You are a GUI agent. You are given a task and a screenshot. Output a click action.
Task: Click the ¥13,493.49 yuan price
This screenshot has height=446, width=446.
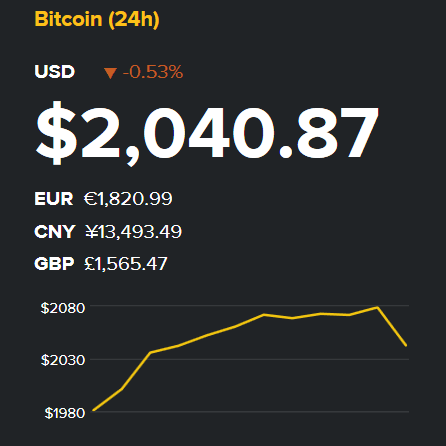point(133,232)
